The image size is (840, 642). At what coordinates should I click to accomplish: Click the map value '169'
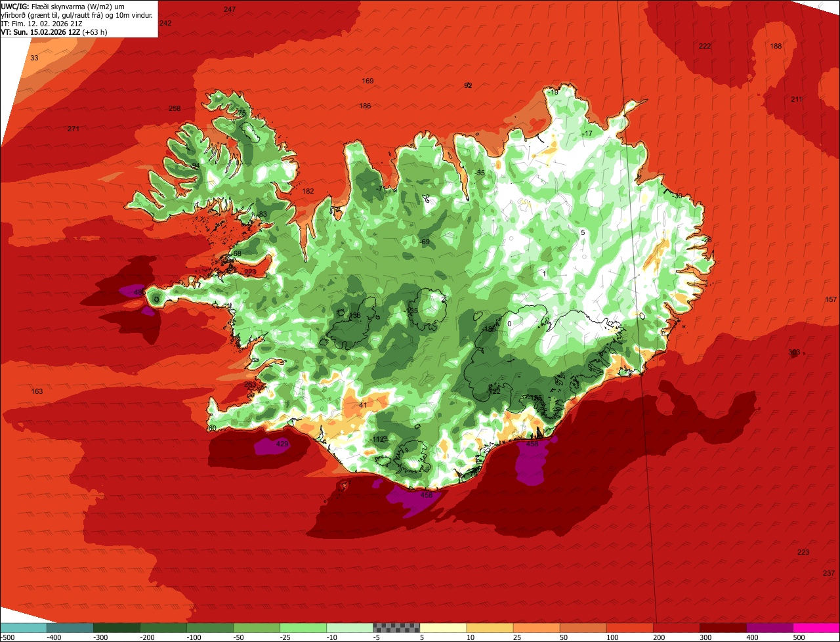(x=367, y=81)
